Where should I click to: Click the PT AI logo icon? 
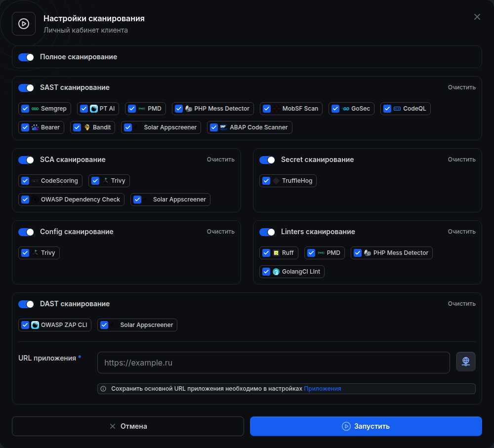[x=94, y=109]
